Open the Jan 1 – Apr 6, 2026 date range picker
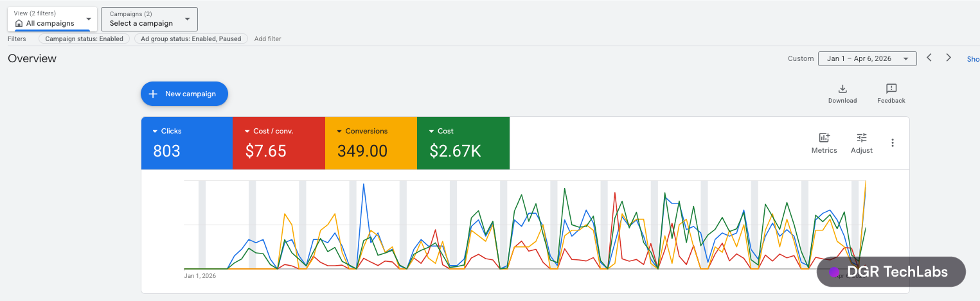Viewport: 980px width, 301px height. click(x=867, y=58)
